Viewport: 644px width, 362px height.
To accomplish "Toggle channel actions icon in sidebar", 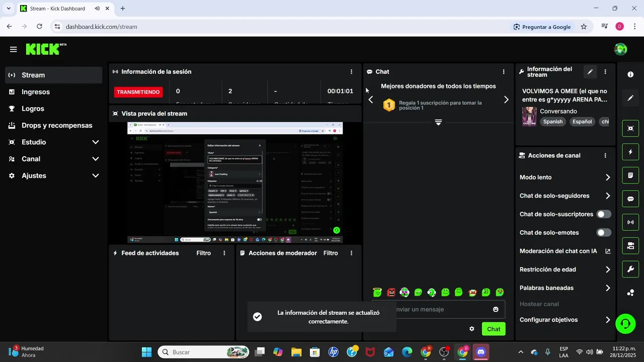I will [630, 246].
